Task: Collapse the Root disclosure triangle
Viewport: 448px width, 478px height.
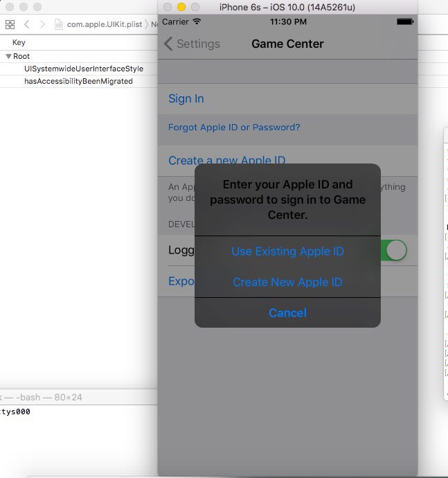Action: tap(8, 56)
